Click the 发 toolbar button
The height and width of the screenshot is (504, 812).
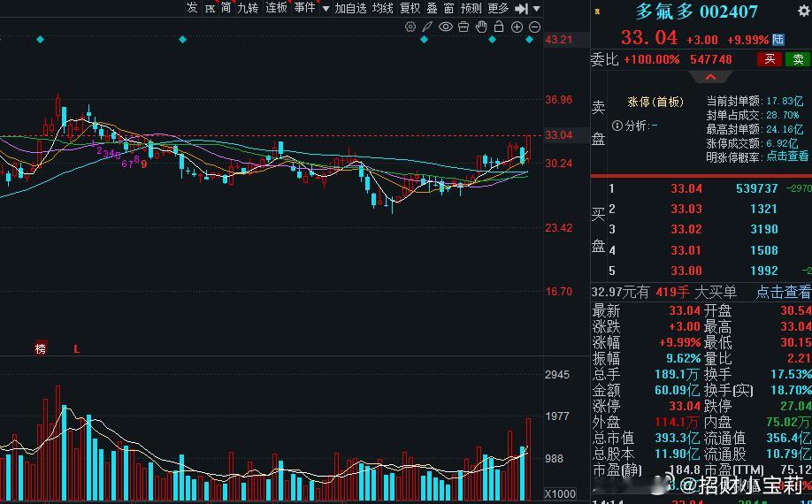pyautogui.click(x=192, y=8)
